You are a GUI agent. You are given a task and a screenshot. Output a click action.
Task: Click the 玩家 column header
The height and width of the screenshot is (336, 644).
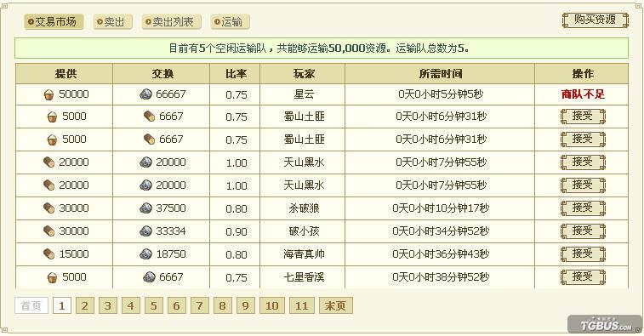pyautogui.click(x=303, y=74)
